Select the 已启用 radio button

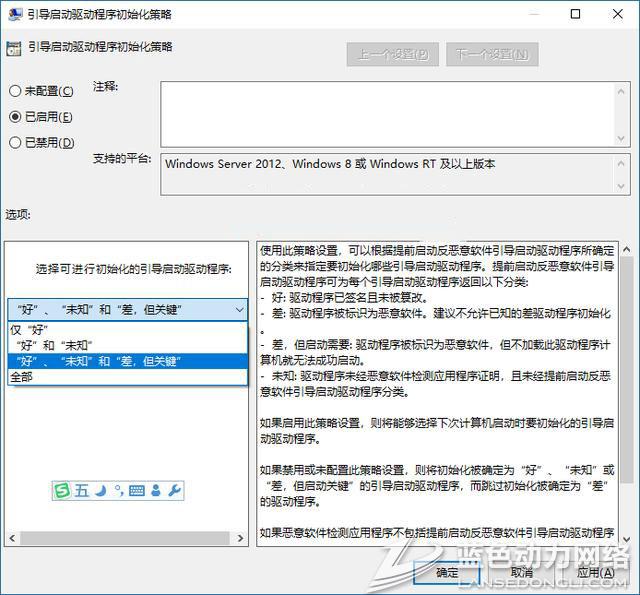pyautogui.click(x=15, y=117)
